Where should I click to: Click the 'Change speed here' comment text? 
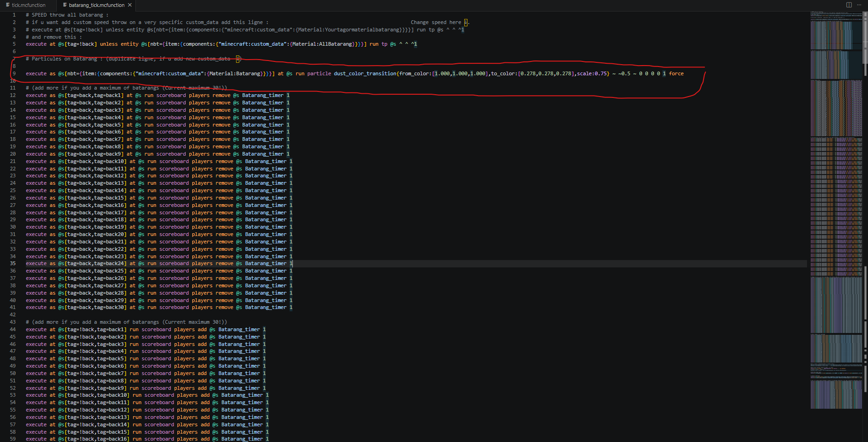click(x=436, y=22)
